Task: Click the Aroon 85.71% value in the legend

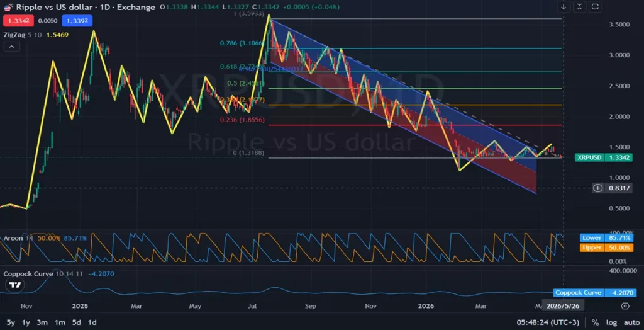Action: (75, 238)
